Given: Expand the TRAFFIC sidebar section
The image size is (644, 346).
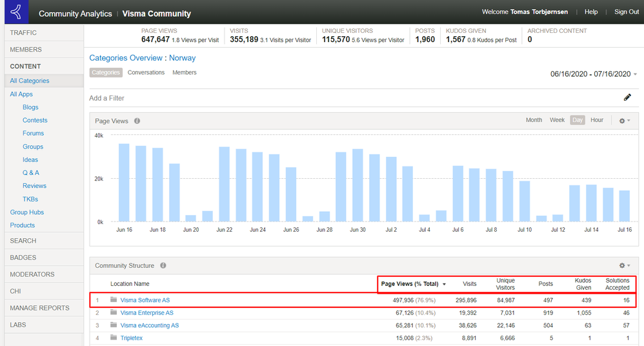Looking at the screenshot, I should (44, 32).
